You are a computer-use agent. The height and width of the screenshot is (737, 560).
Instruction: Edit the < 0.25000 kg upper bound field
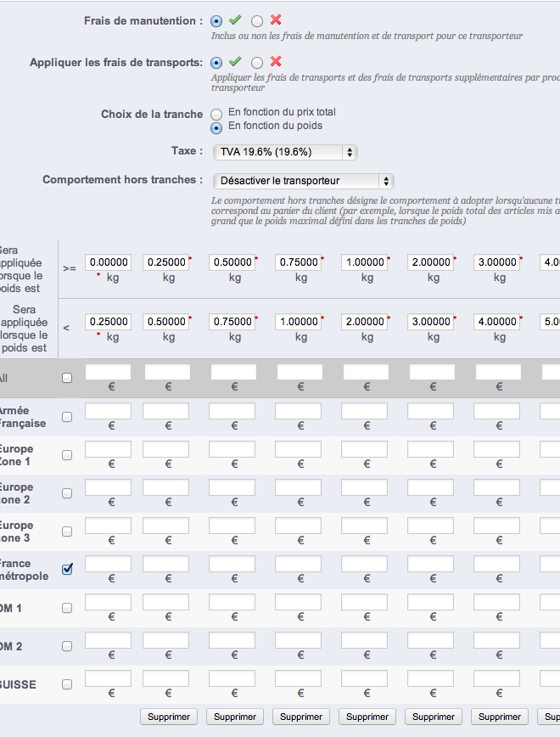(108, 322)
